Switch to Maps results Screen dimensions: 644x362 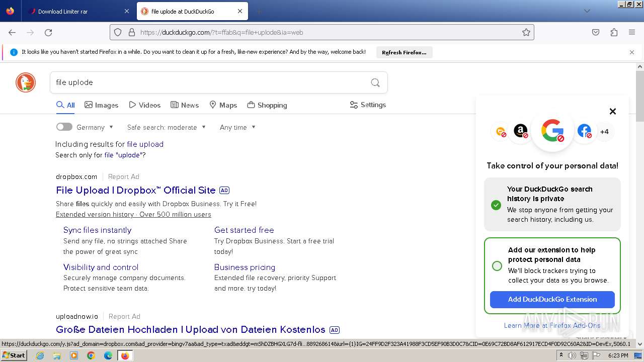[x=223, y=105]
